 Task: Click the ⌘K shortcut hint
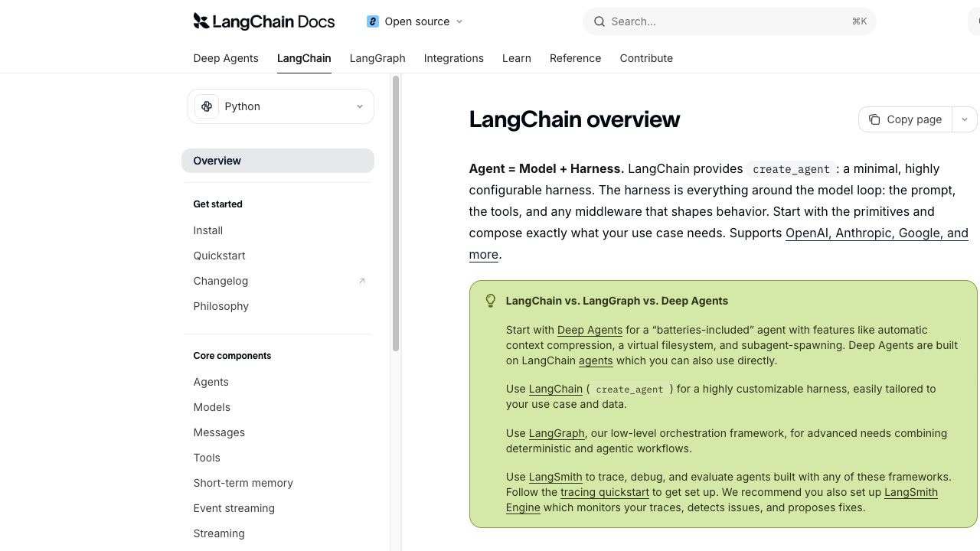pos(859,21)
